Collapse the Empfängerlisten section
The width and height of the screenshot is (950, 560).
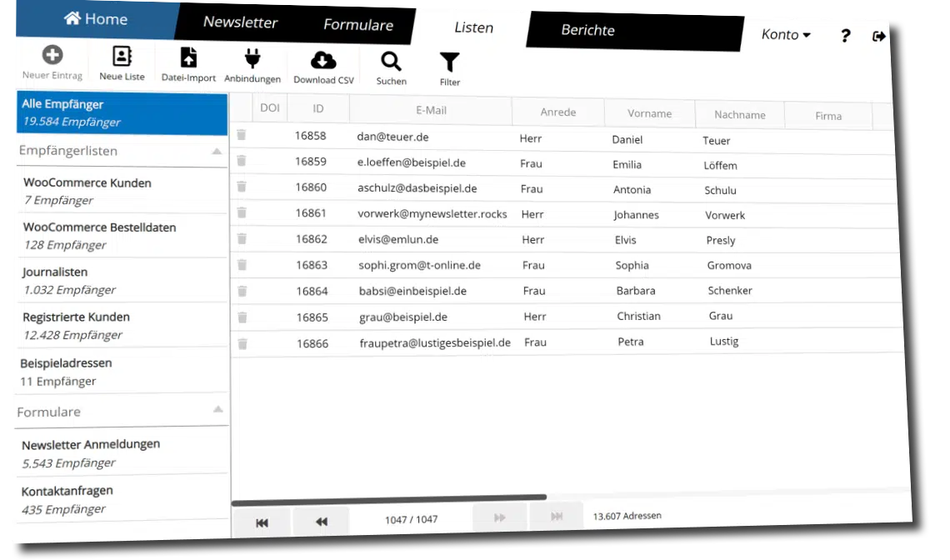217,151
